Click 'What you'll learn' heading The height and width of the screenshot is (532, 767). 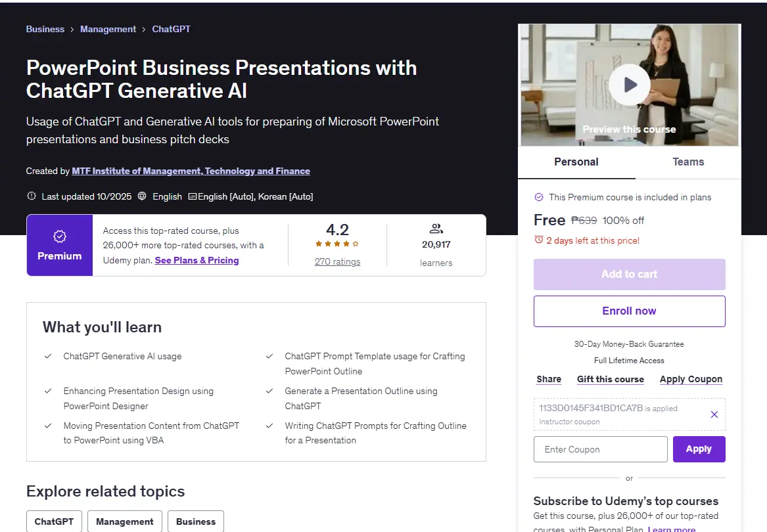103,327
